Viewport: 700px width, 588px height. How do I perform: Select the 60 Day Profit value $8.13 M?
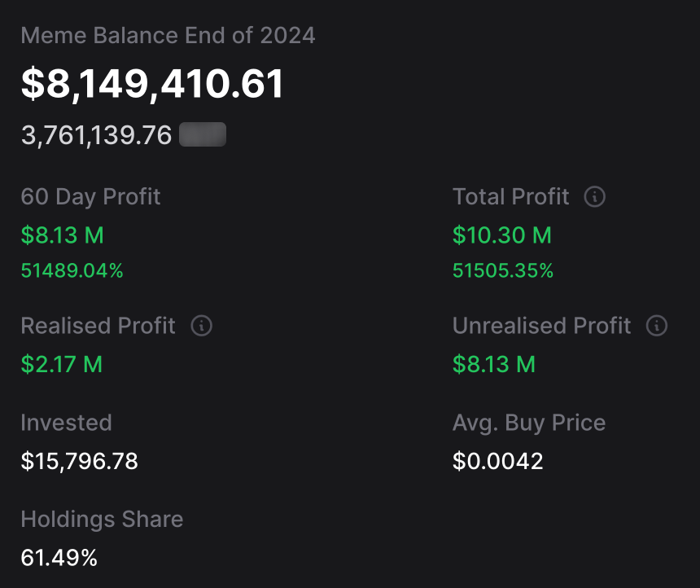62,235
